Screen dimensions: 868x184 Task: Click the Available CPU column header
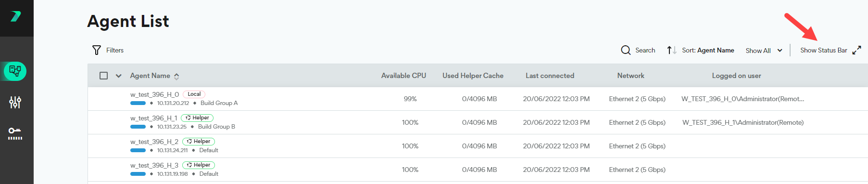[x=403, y=76]
